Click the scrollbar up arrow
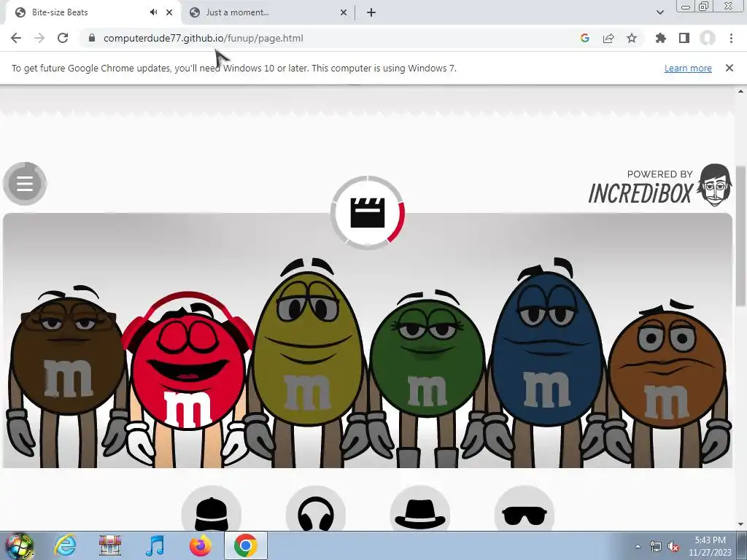This screenshot has height=560, width=747. [741, 91]
